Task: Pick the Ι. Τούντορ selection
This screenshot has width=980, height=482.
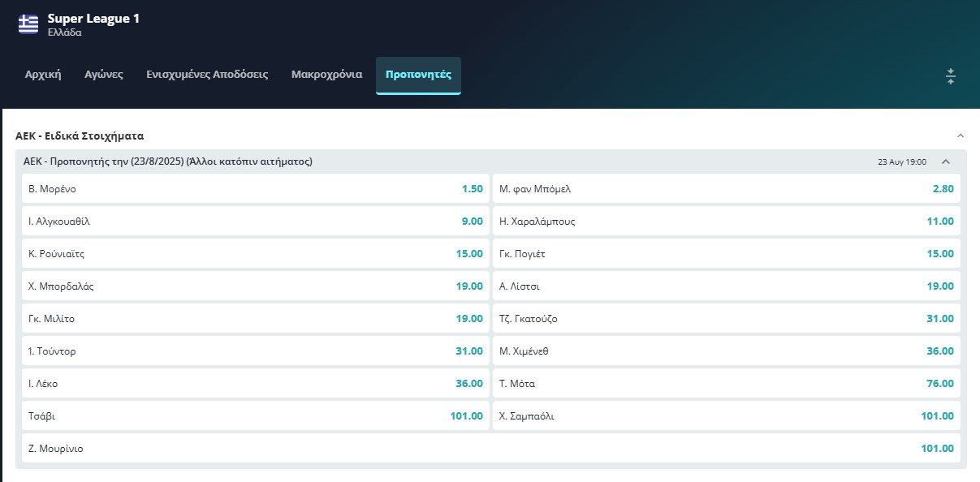Action: 256,351
